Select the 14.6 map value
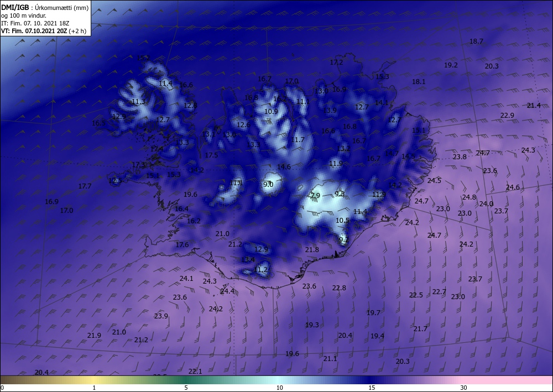The image size is (553, 392). tap(284, 167)
